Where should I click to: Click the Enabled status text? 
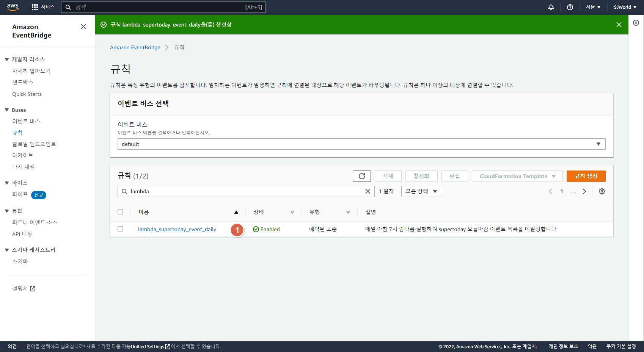270,229
